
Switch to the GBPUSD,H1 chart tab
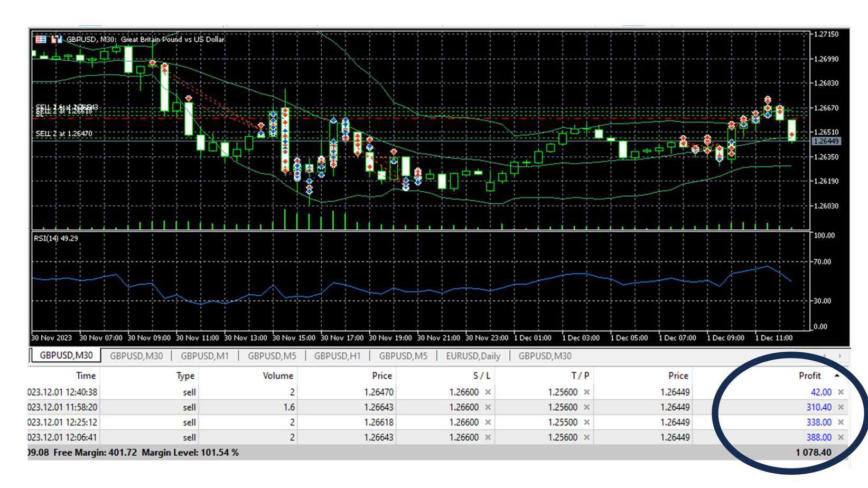(x=337, y=356)
